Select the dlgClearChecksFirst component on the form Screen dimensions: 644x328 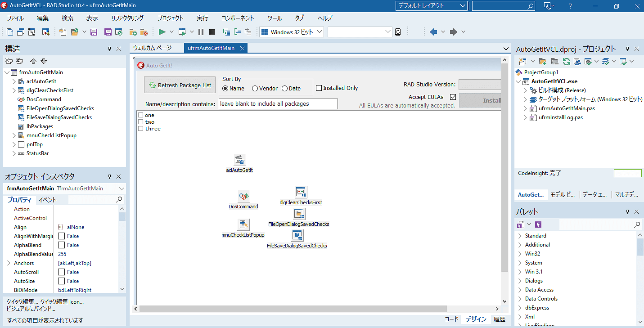pos(301,192)
